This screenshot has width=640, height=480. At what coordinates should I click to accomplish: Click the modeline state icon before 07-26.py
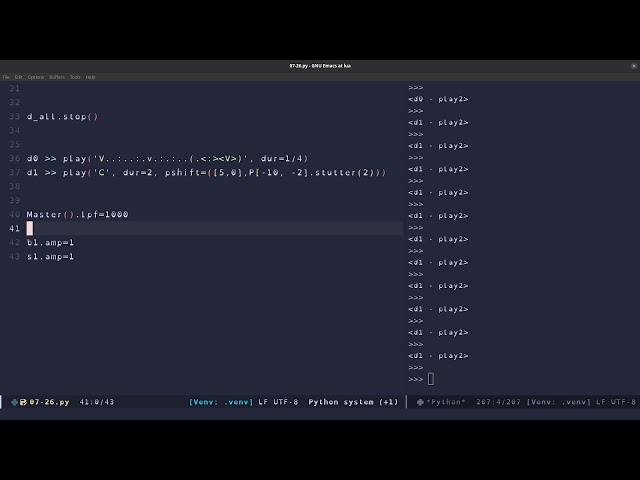14,402
